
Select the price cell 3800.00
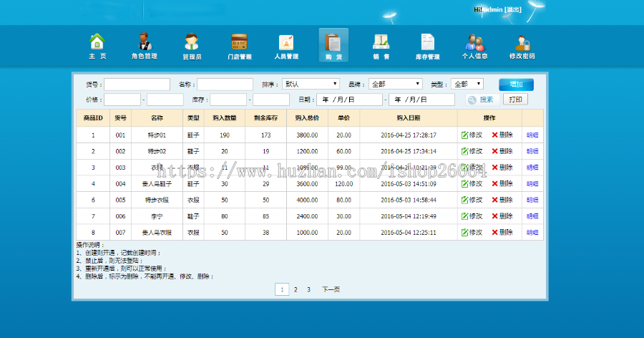click(x=307, y=135)
